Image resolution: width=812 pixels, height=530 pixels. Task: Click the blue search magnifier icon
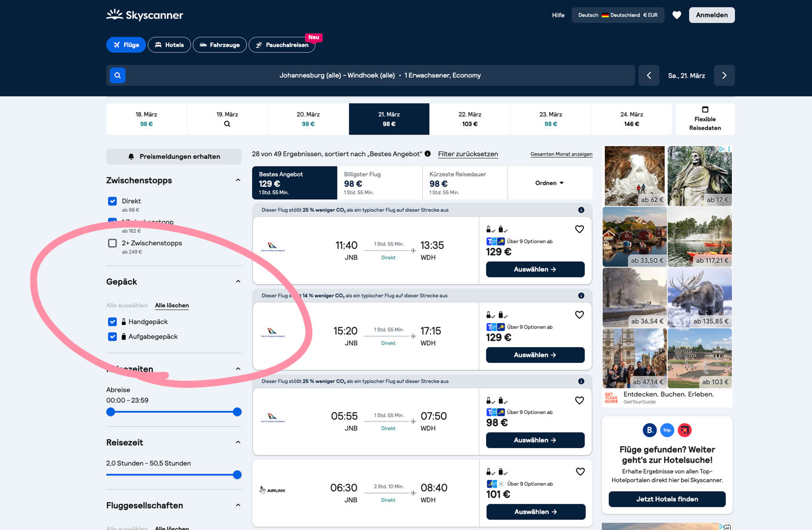[118, 75]
